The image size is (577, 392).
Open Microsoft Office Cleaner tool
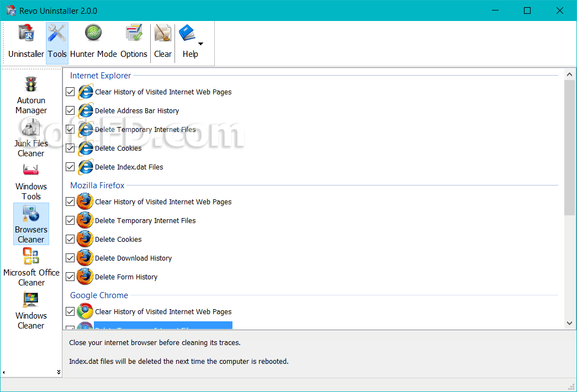click(x=31, y=267)
